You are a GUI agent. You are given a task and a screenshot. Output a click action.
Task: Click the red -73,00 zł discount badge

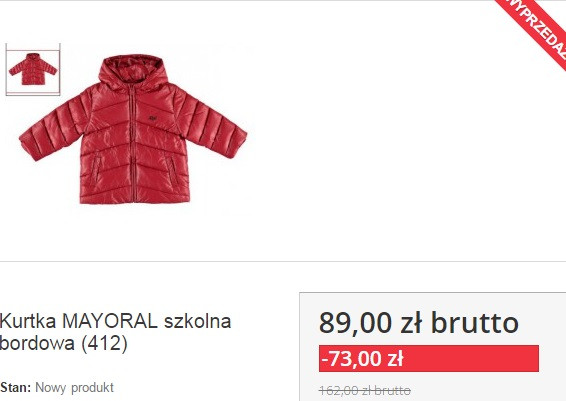(x=429, y=358)
